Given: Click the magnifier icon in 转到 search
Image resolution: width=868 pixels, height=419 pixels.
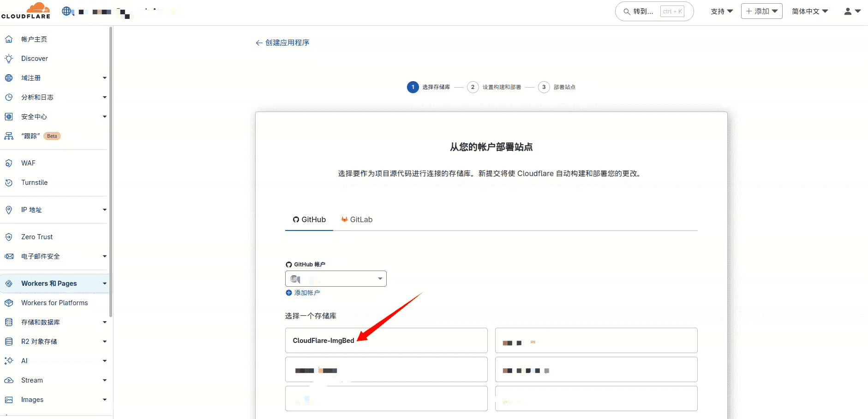Looking at the screenshot, I should pyautogui.click(x=627, y=12).
